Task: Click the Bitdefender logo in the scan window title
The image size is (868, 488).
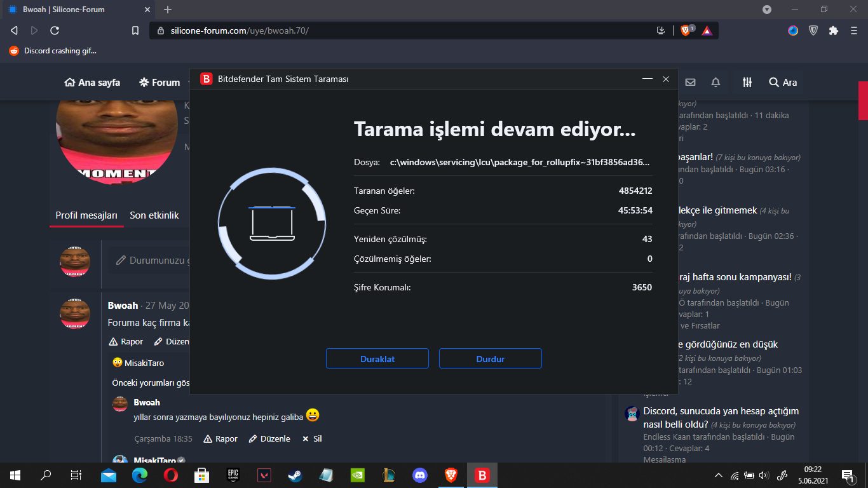Action: (x=206, y=79)
